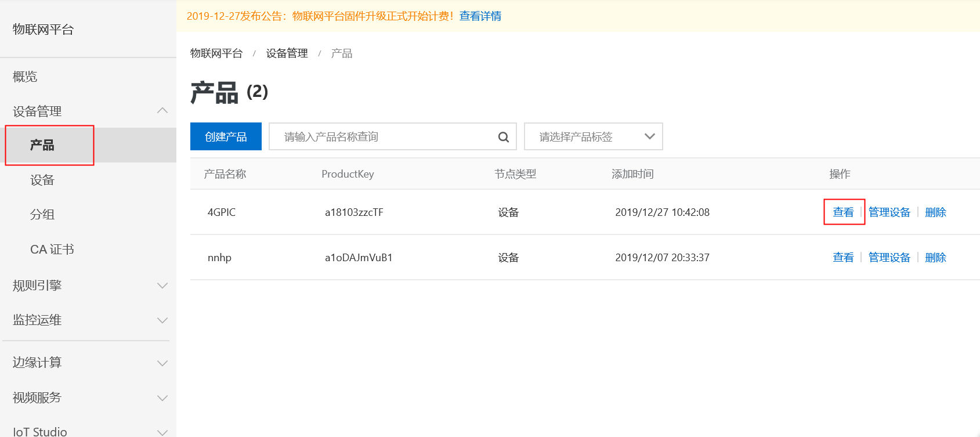Image resolution: width=980 pixels, height=437 pixels.
Task: Click 删除 for product nnhp
Action: [x=935, y=258]
